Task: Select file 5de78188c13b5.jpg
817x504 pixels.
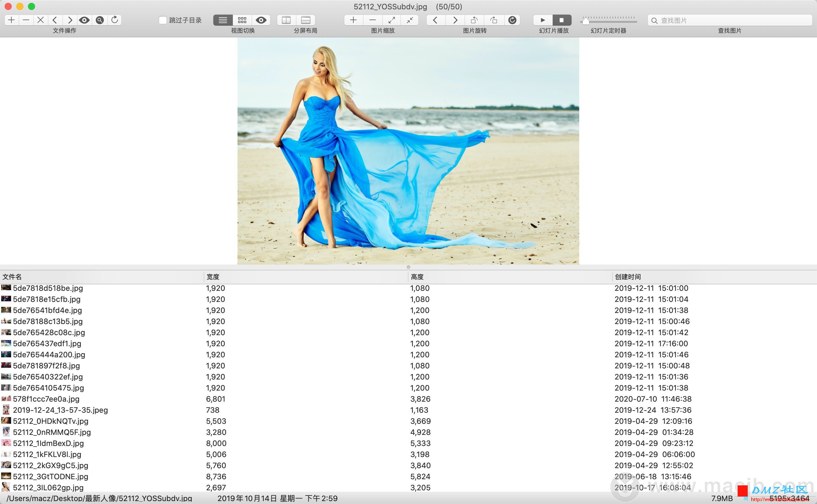Action: tap(48, 321)
